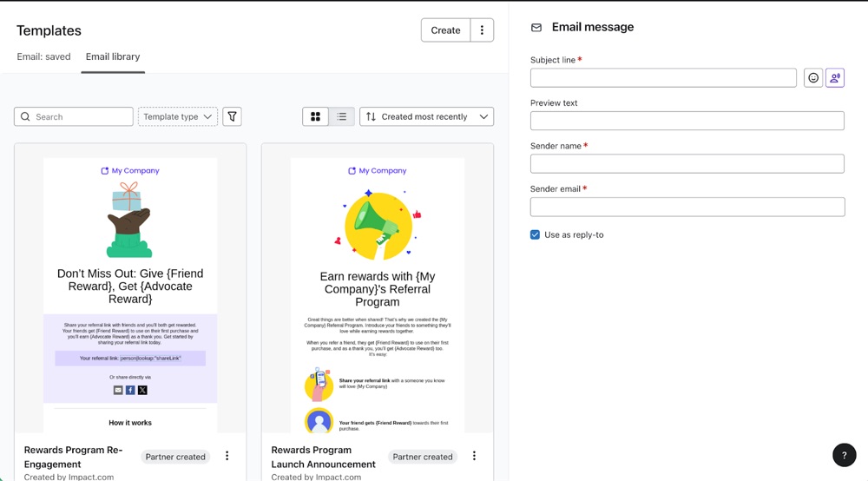Open Rewards Program Re-Engagement options menu
868x481 pixels.
(x=227, y=456)
